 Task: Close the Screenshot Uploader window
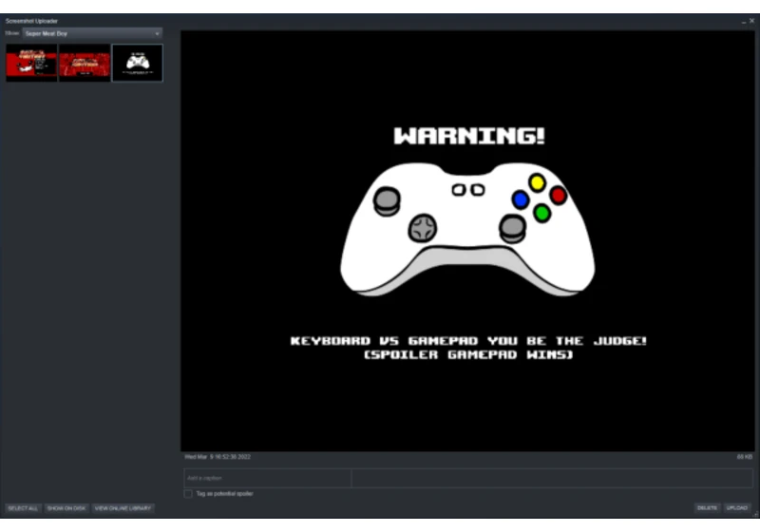point(751,21)
